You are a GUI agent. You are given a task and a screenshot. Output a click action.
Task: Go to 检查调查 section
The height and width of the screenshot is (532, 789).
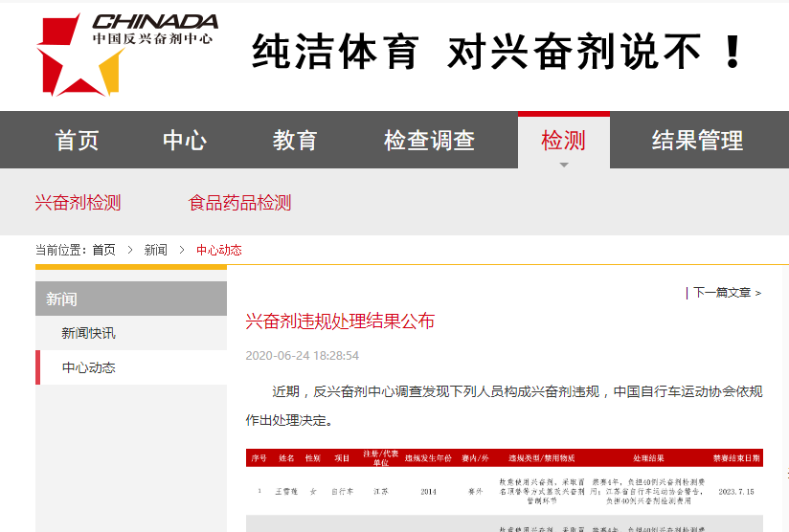pos(429,141)
